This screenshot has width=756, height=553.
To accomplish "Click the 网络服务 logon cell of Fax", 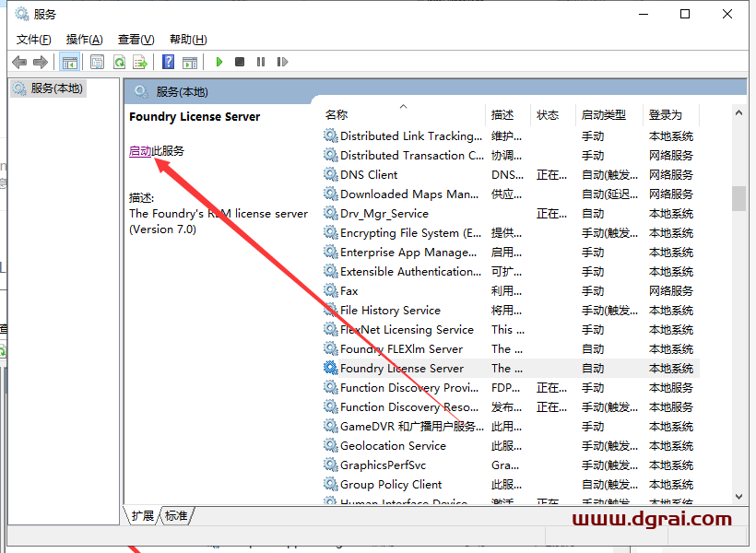I will (x=670, y=290).
